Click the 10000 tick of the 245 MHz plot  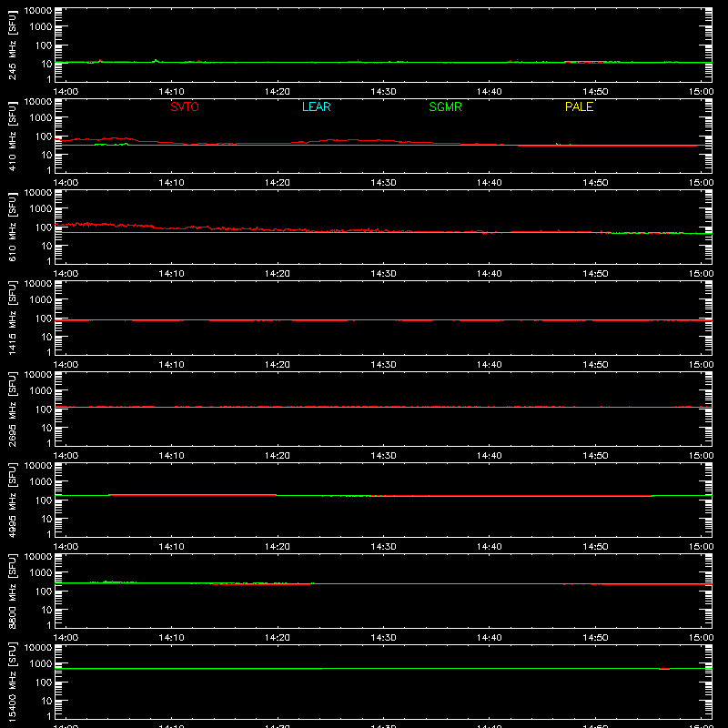click(x=38, y=11)
